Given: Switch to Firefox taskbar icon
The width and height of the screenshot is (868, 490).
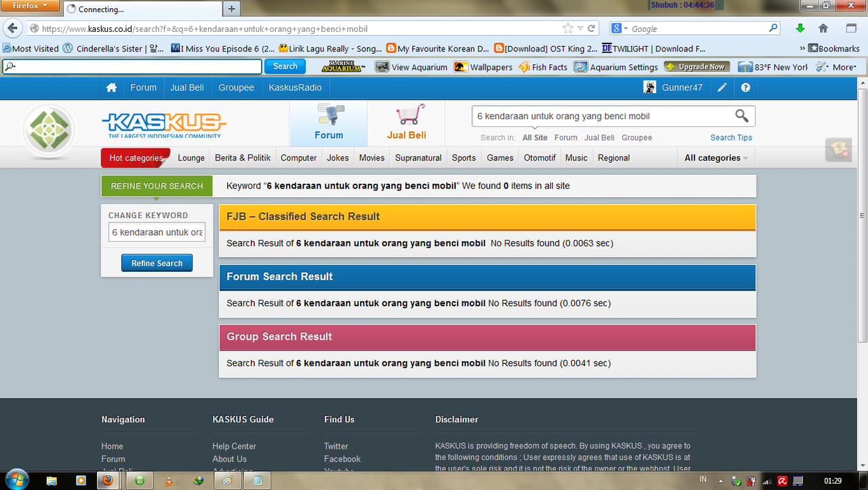Looking at the screenshot, I should click(x=107, y=481).
